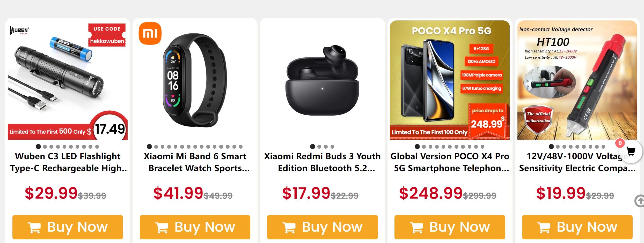Open Wuben C3 LED Flashlight product title
This screenshot has width=644, height=243.
[68, 162]
